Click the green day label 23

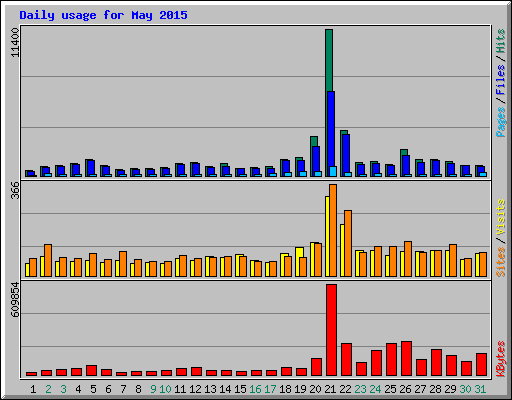[360, 389]
